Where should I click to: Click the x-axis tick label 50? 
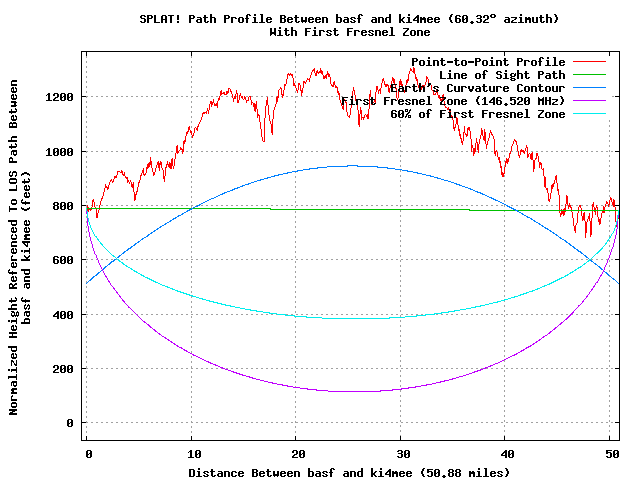pos(612,454)
